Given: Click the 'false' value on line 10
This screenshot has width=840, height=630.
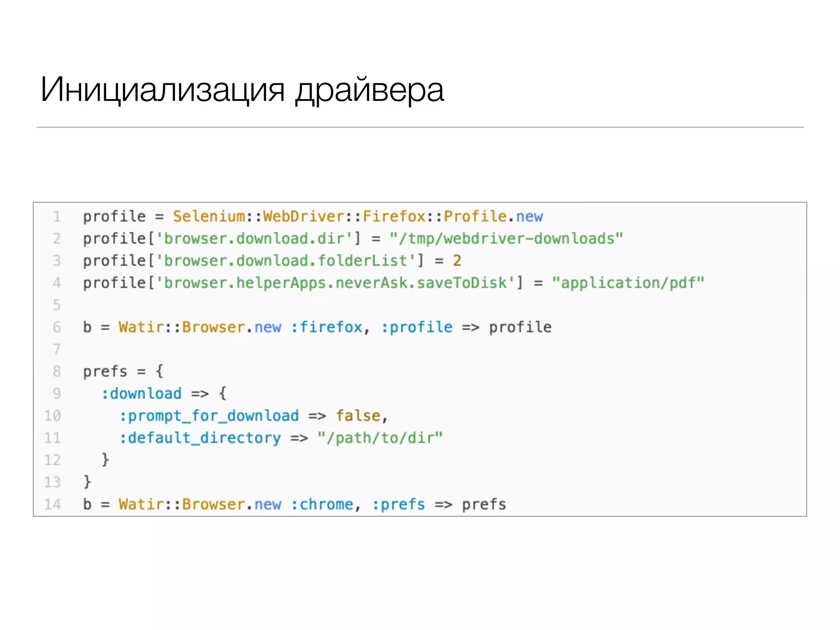Looking at the screenshot, I should coord(358,415).
